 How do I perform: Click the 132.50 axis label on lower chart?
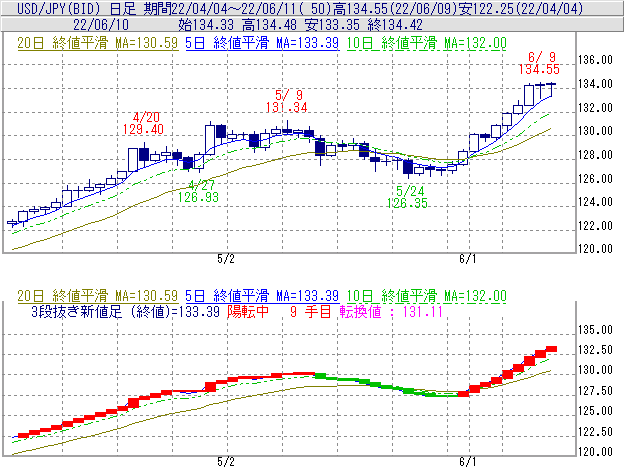click(595, 350)
